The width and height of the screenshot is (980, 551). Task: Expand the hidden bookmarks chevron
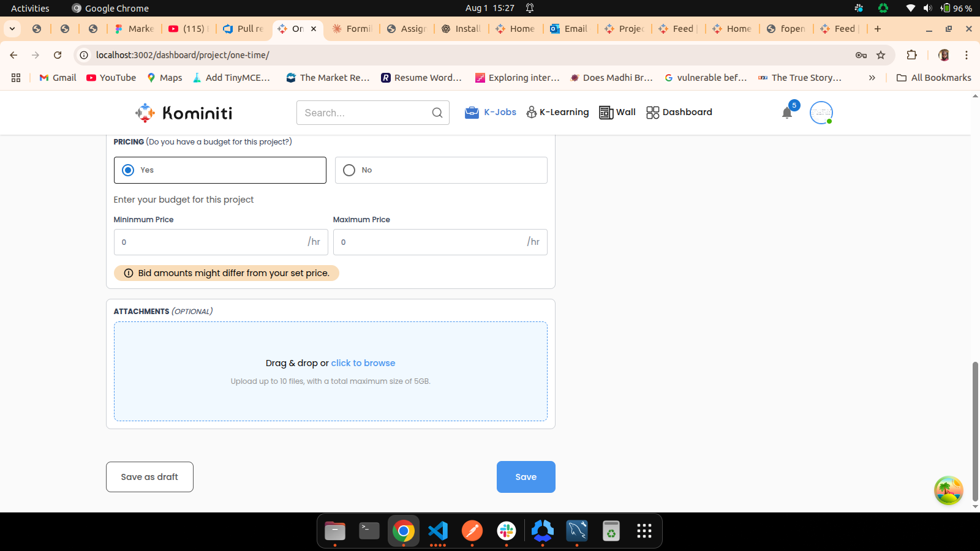click(872, 78)
